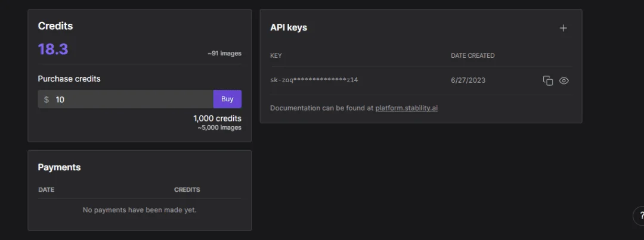The image size is (644, 240).
Task: Click the Credits panel heading
Action: coord(55,26)
